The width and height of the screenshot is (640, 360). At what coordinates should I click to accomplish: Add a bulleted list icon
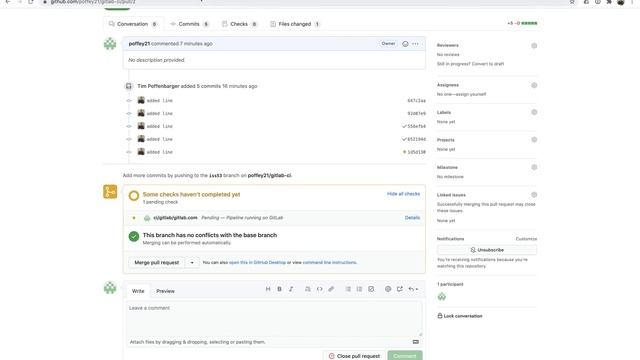pos(348,289)
